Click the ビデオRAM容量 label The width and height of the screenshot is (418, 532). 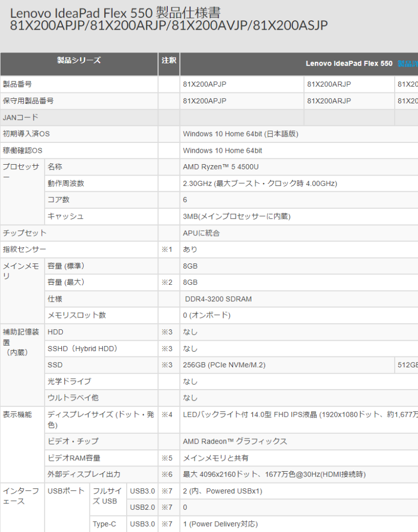pyautogui.click(x=74, y=458)
